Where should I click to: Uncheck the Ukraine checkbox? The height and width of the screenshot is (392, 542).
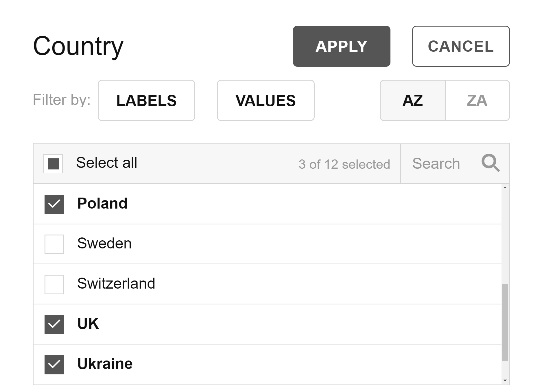[x=54, y=365]
